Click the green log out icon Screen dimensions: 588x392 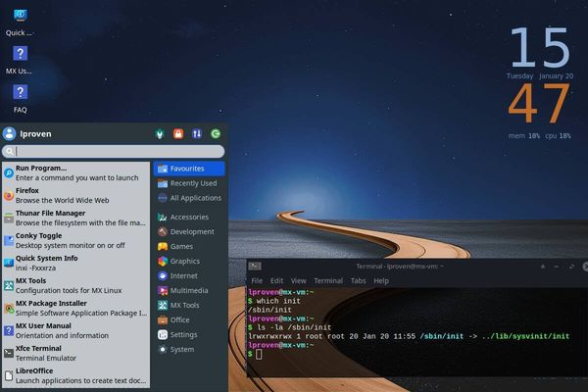click(x=216, y=134)
